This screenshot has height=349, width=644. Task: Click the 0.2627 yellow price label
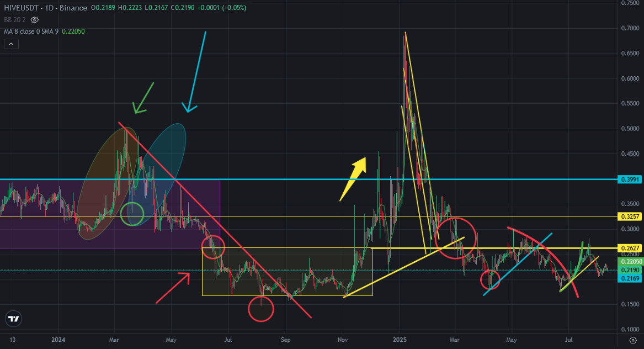[630, 248]
